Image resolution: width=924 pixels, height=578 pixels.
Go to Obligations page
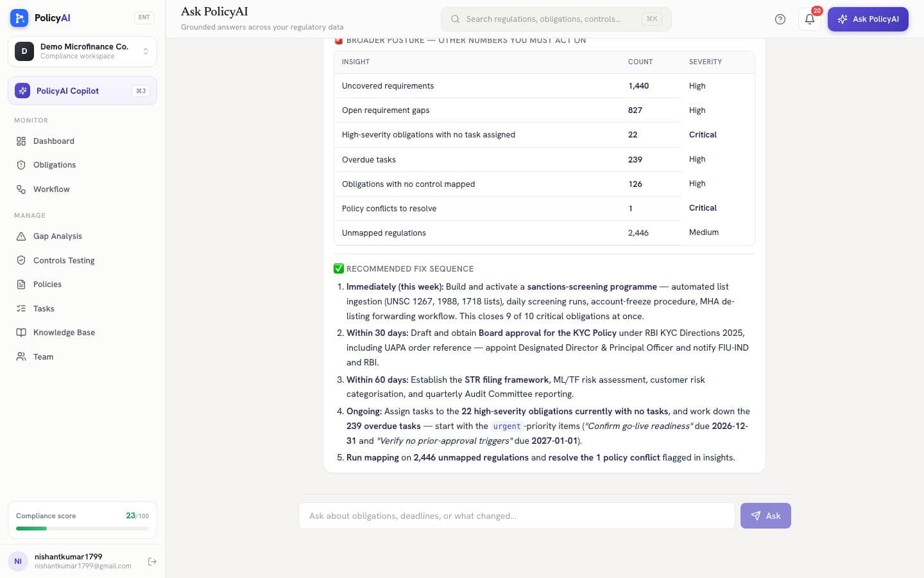pos(82,165)
